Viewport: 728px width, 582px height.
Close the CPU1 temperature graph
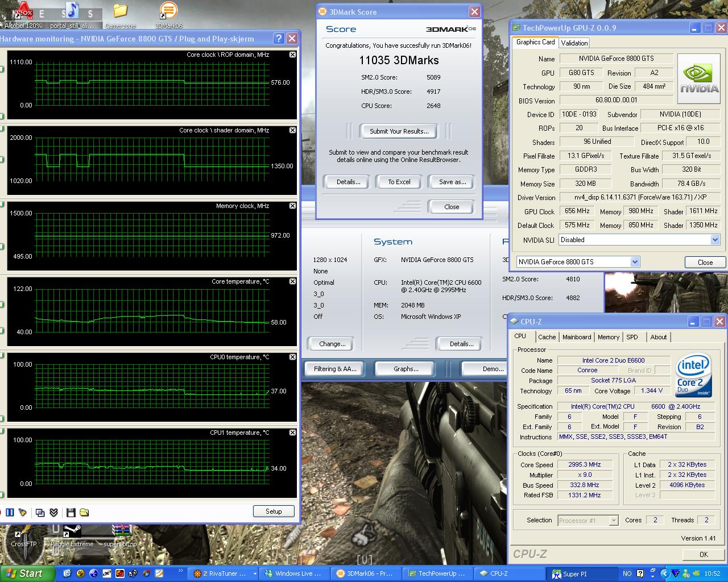[x=292, y=433]
